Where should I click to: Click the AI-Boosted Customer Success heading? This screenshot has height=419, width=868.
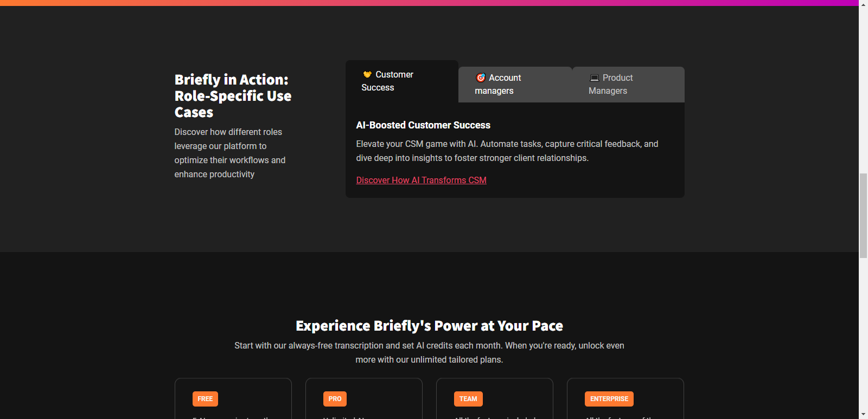423,125
